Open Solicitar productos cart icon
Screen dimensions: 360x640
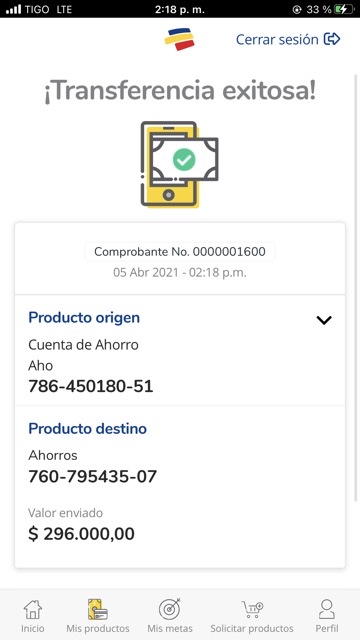252,609
